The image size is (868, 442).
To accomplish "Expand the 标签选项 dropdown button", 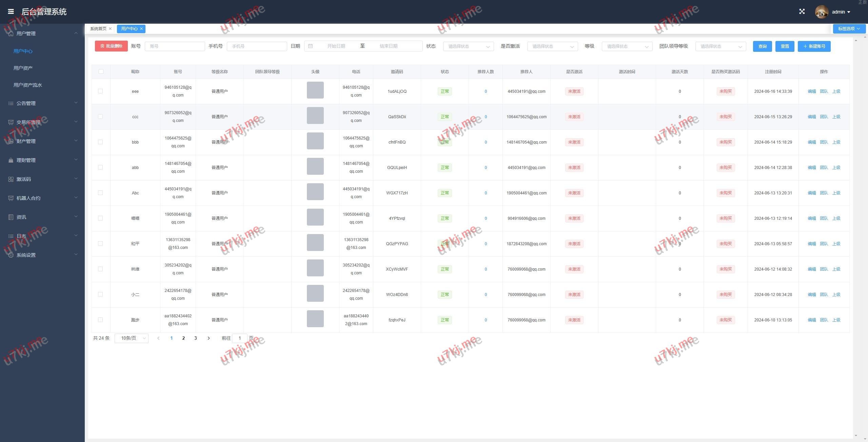I will 849,29.
